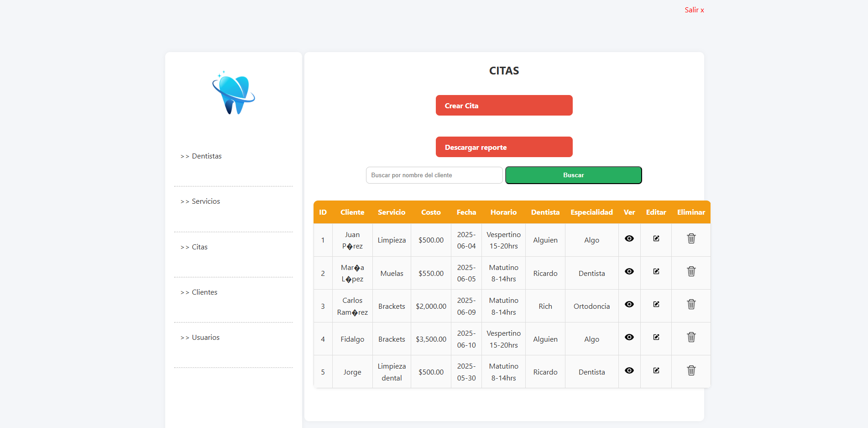
Task: Open the view icon for Jorge's appointment
Action: (x=629, y=370)
